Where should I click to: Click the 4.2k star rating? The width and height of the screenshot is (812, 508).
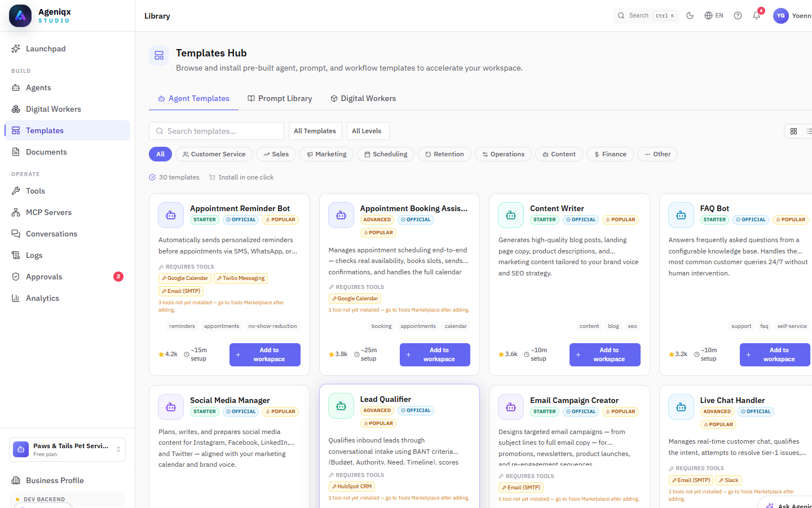click(168, 354)
